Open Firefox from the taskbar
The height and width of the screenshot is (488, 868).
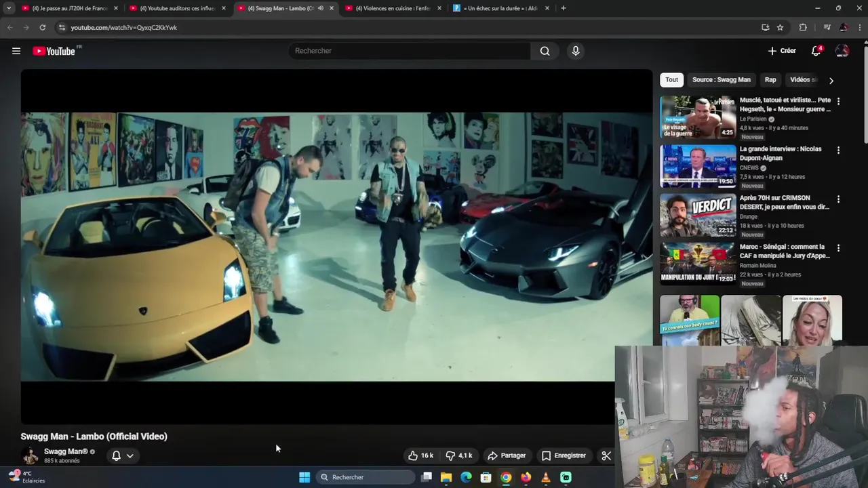click(x=526, y=477)
